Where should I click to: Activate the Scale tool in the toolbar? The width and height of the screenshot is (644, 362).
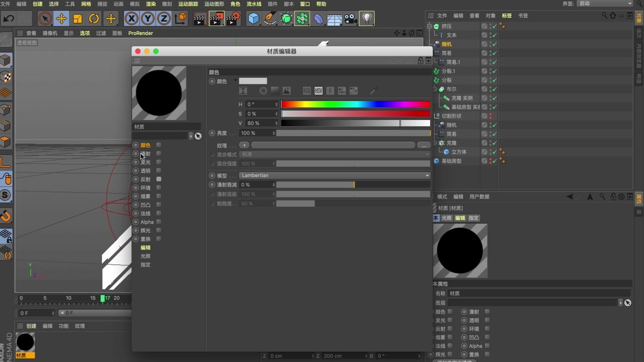[77, 19]
